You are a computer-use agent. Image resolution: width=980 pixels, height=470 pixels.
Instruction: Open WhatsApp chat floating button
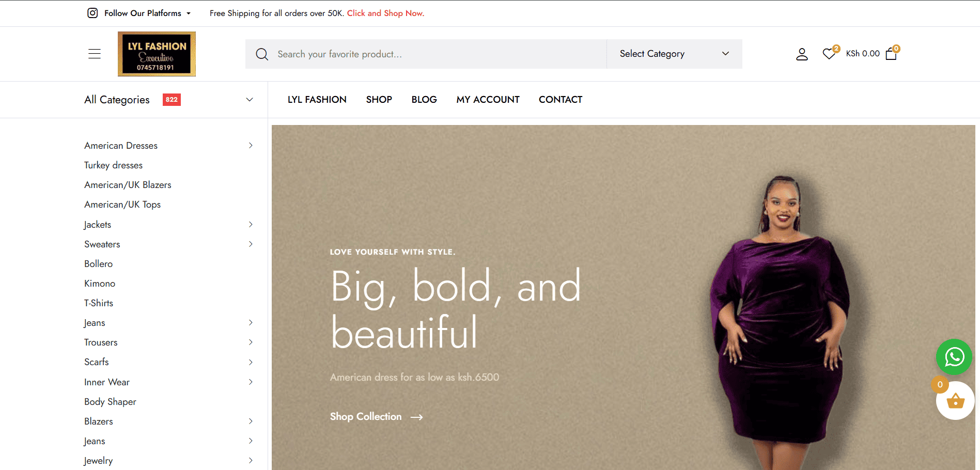tap(954, 357)
